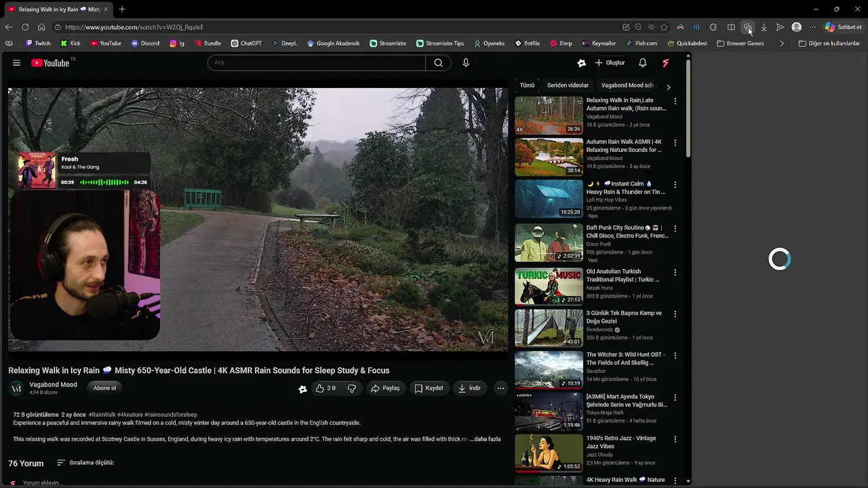This screenshot has width=868, height=488.
Task: Open the Streamlabs Tips bookmark
Action: (440, 43)
